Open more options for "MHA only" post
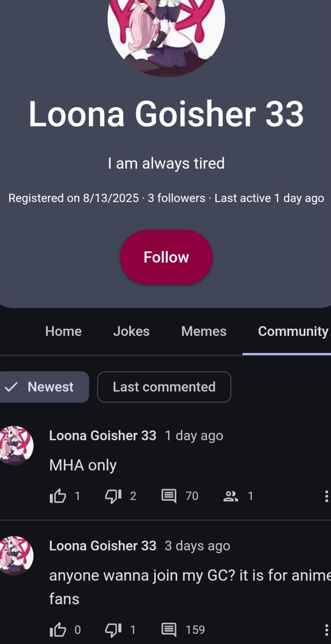Viewport: 331px width, 644px height. pyautogui.click(x=326, y=496)
